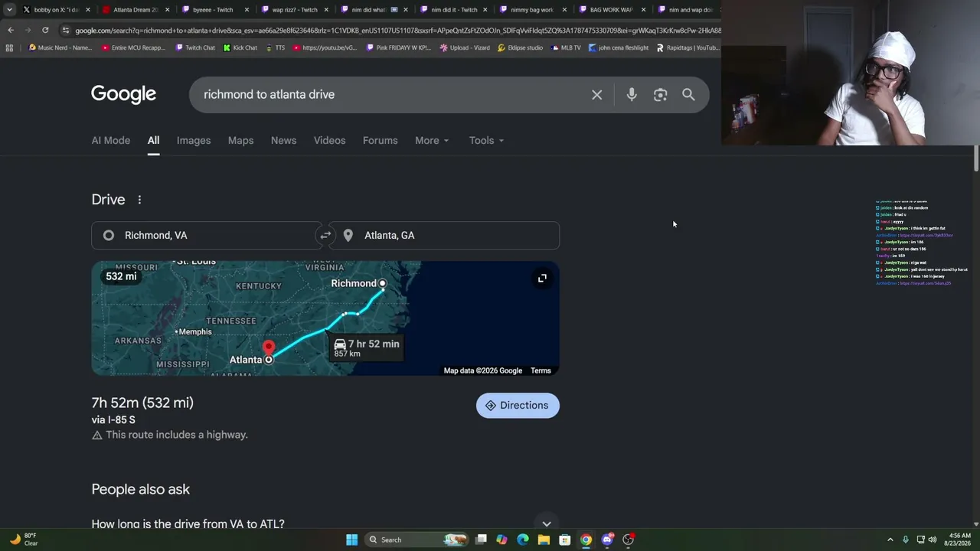This screenshot has width=980, height=551.
Task: Clear the search query with the X
Action: 597,95
